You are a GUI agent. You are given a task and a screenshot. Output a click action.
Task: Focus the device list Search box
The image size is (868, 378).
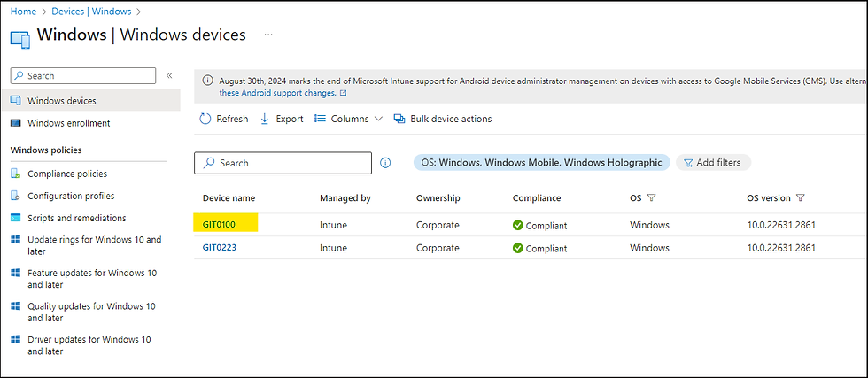click(283, 163)
